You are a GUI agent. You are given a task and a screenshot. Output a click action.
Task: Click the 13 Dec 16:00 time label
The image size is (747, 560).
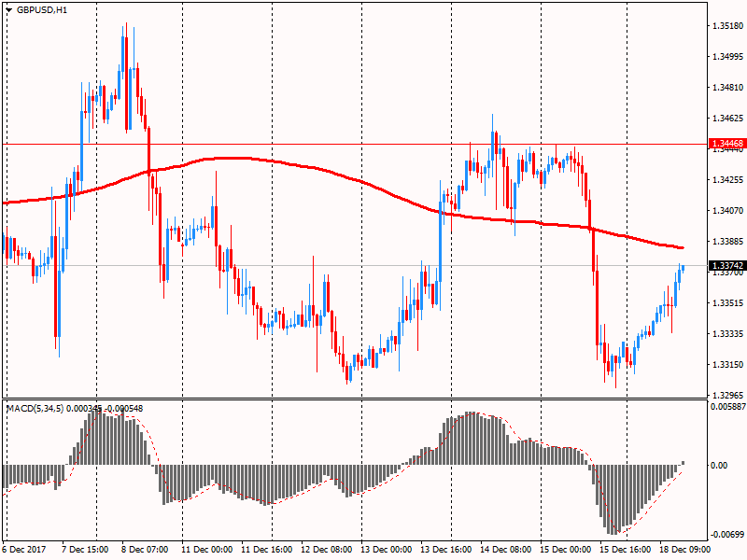[446, 549]
